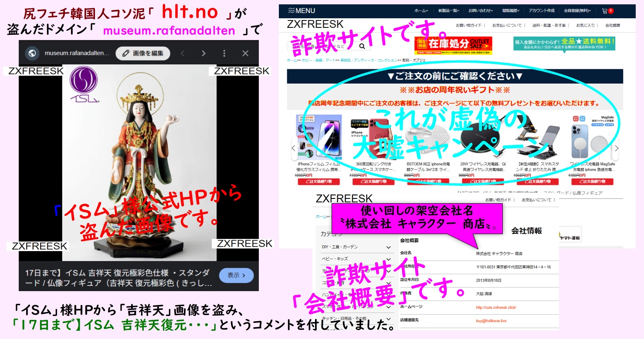Click お支払いについて in company info page header

pos(537,200)
